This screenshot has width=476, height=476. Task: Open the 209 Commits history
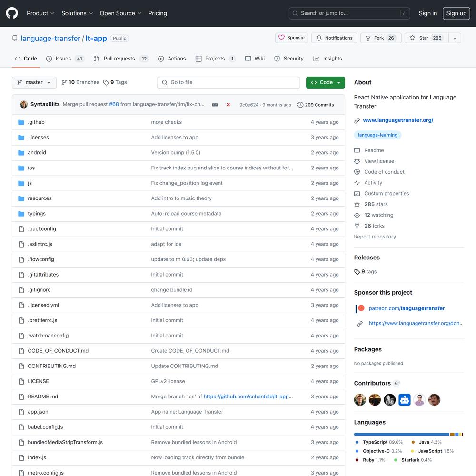click(x=316, y=105)
